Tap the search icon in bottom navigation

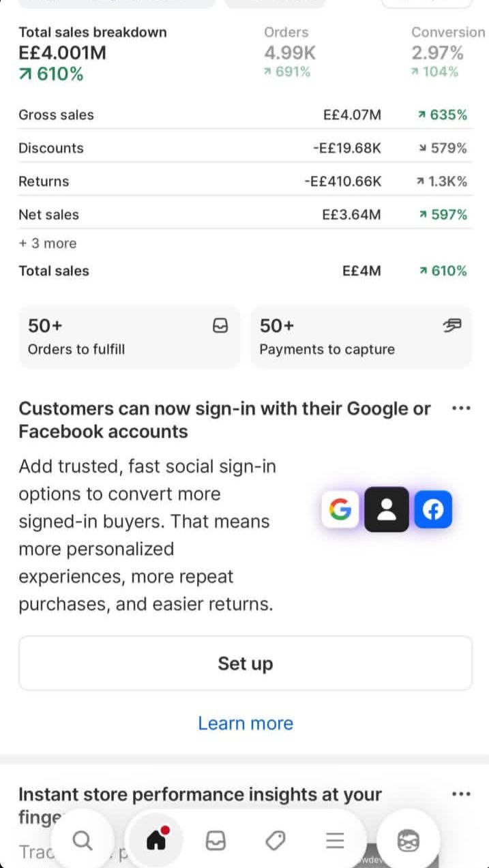tap(83, 841)
